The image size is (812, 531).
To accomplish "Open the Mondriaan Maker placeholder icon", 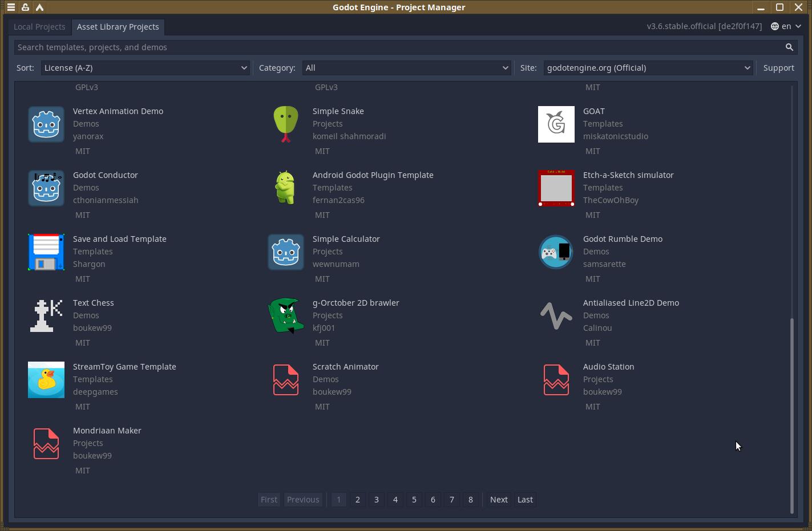I will (x=46, y=444).
